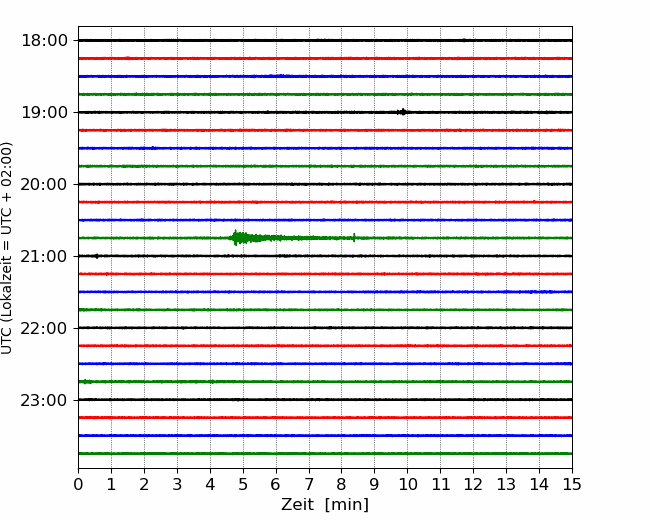This screenshot has width=650, height=520.
Task: Click the x-axis tick label 8
Action: coord(342,484)
